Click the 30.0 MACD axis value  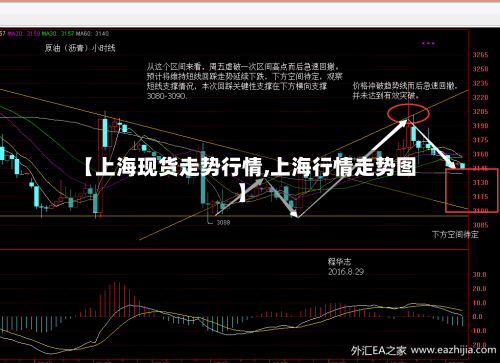tap(479, 275)
